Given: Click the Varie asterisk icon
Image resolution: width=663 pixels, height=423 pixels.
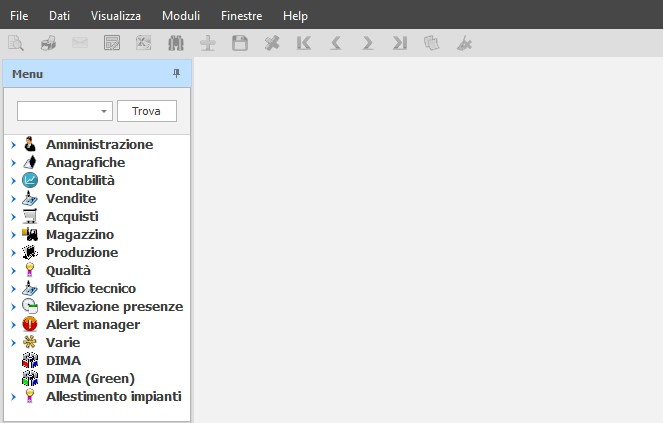Looking at the screenshot, I should click(30, 342).
